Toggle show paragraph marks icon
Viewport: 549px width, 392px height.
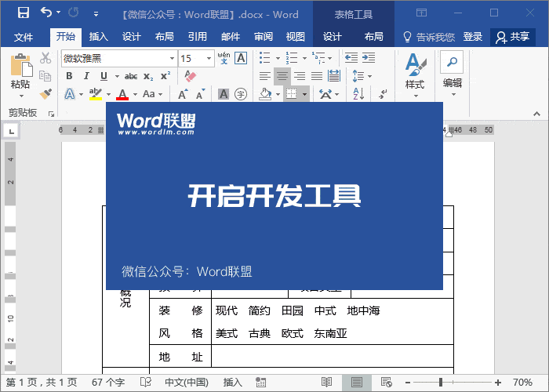pyautogui.click(x=383, y=94)
